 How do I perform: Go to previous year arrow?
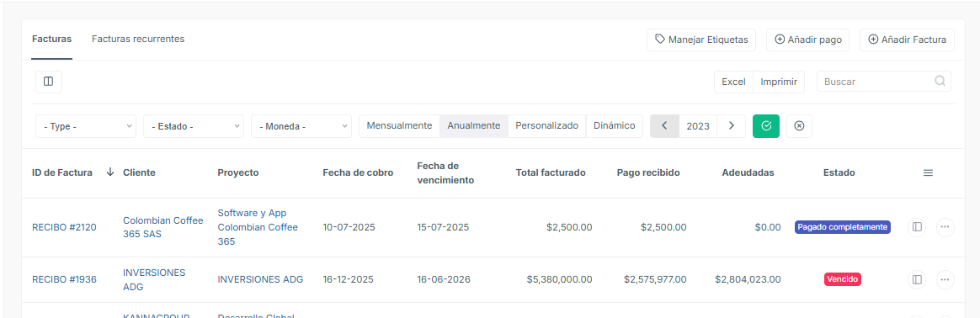664,125
